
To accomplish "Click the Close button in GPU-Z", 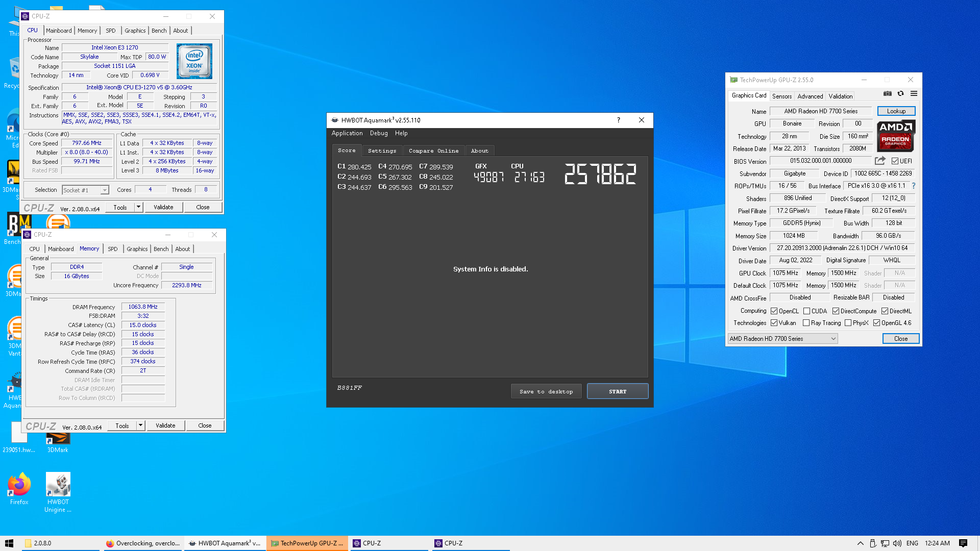I will 900,339.
